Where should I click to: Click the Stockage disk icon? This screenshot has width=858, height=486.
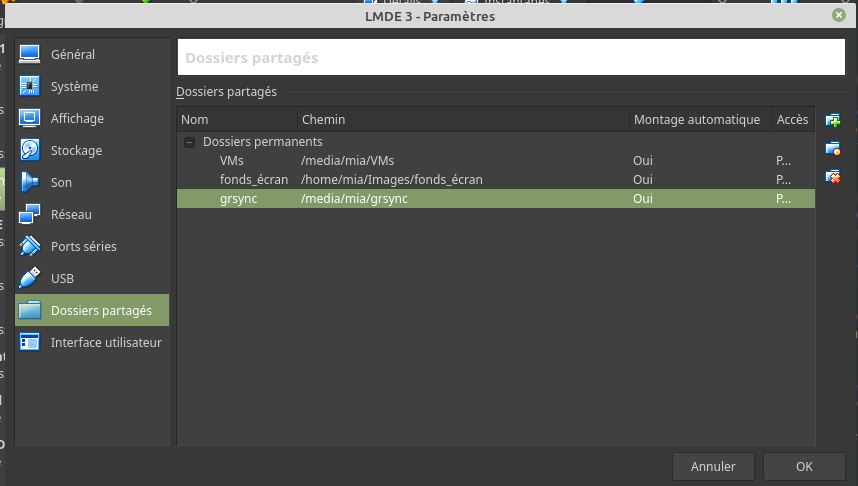pyautogui.click(x=30, y=151)
